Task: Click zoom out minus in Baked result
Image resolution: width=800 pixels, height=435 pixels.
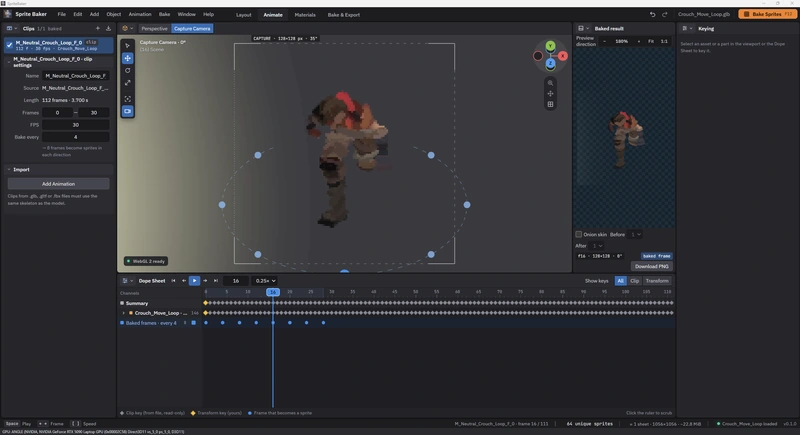Action: click(x=605, y=41)
